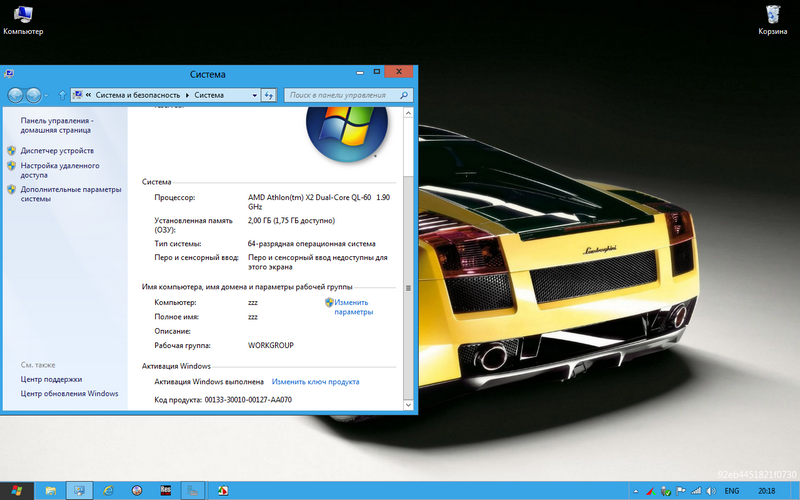This screenshot has width=800, height=500.
Task: Open the Компьютер desktop icon
Action: pyautogui.click(x=23, y=20)
